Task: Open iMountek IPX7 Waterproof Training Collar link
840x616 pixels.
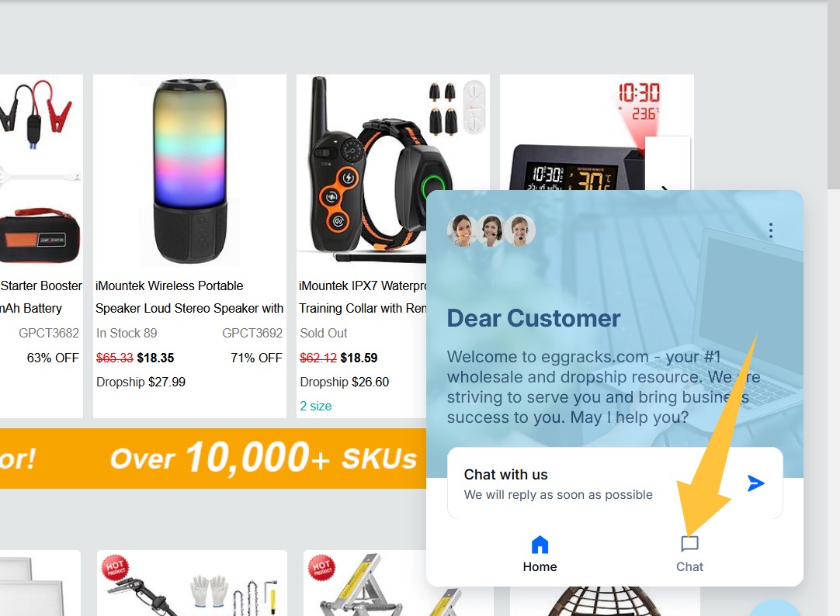Action: pyautogui.click(x=363, y=297)
